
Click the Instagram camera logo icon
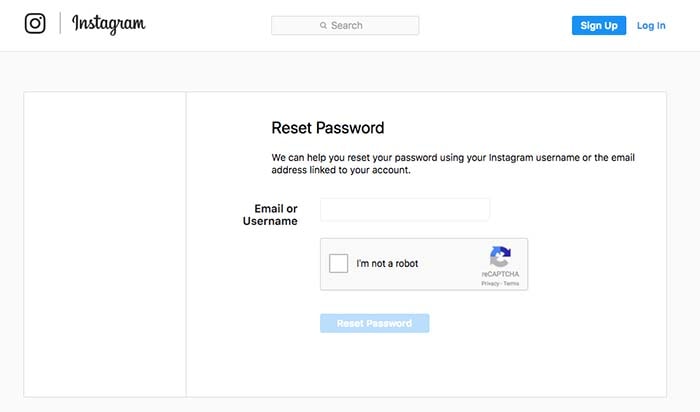click(x=35, y=23)
